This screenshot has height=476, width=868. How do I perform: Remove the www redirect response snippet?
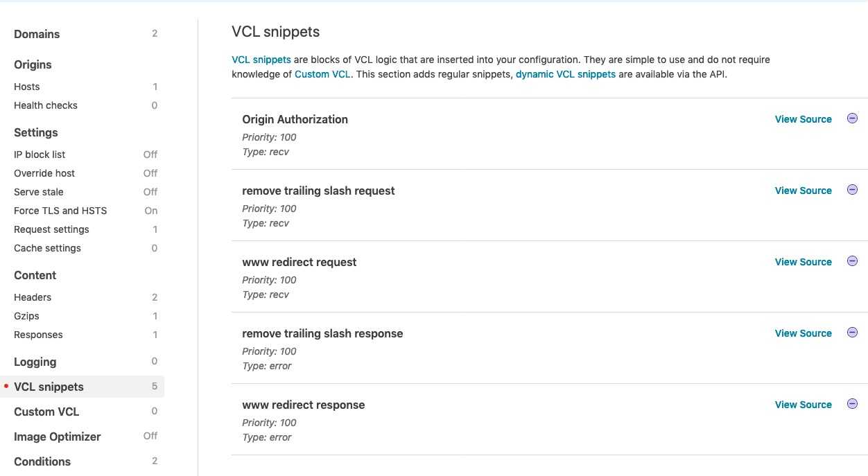tap(853, 404)
